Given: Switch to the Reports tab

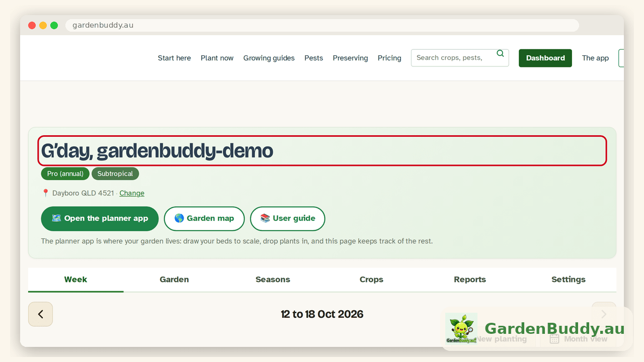Looking at the screenshot, I should tap(470, 280).
